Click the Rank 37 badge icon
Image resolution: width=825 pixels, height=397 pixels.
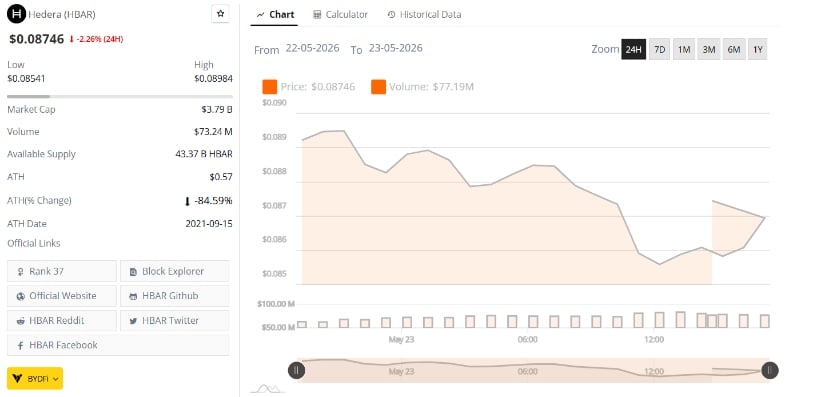point(21,272)
